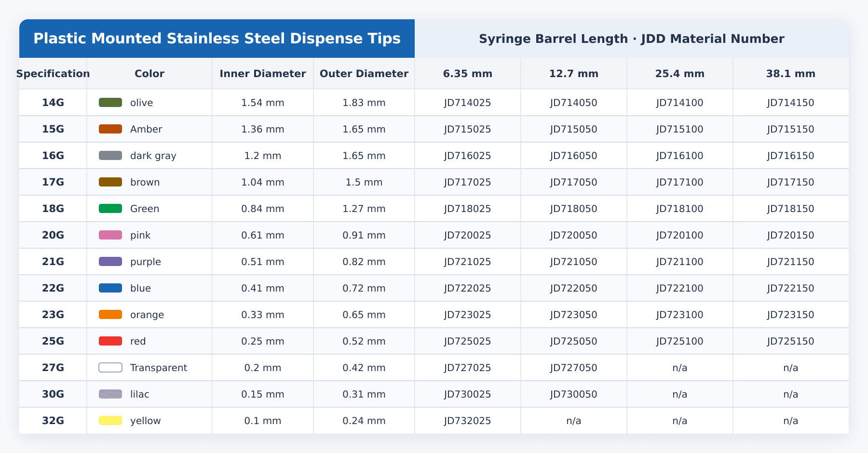This screenshot has height=453, width=868.
Task: Select the purple swatch in row 21G
Action: pyautogui.click(x=110, y=261)
